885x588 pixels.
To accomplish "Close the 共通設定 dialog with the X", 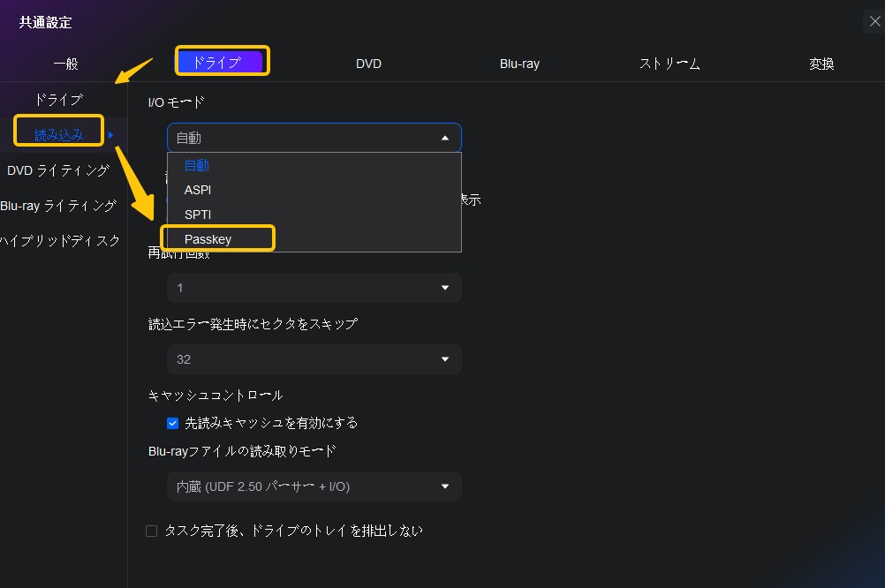I will 874,22.
